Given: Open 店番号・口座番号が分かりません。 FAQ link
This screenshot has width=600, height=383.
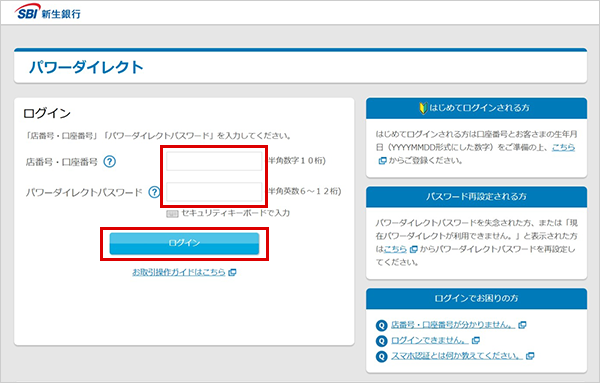Looking at the screenshot, I should point(453,325).
